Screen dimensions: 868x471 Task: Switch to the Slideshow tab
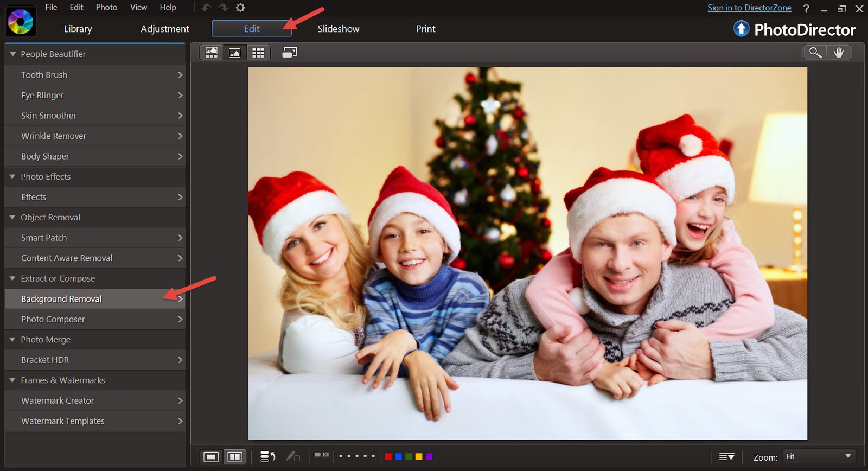[x=339, y=29]
